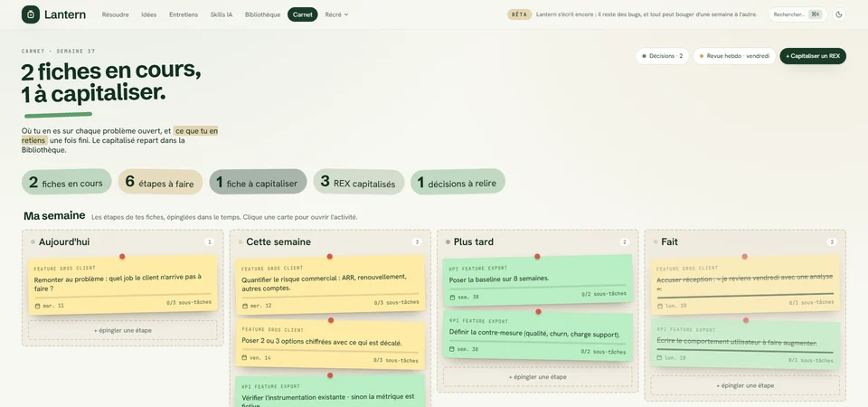Open Skills IA in navigation
Image resolution: width=868 pixels, height=407 pixels.
[222, 14]
